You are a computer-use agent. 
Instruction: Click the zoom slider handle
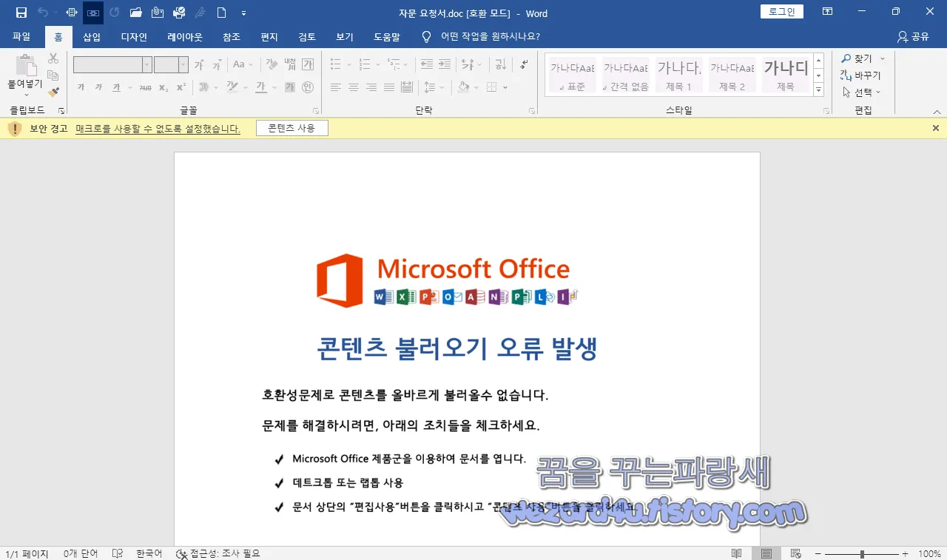point(862,553)
